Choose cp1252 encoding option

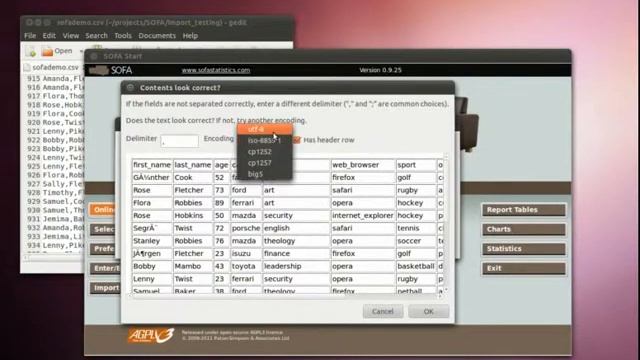point(264,151)
